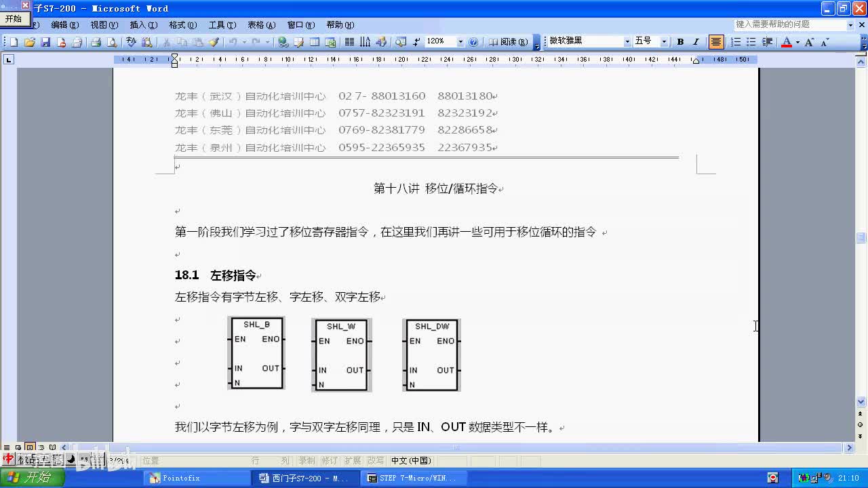Expand standard toolbar options chevron

(537, 43)
